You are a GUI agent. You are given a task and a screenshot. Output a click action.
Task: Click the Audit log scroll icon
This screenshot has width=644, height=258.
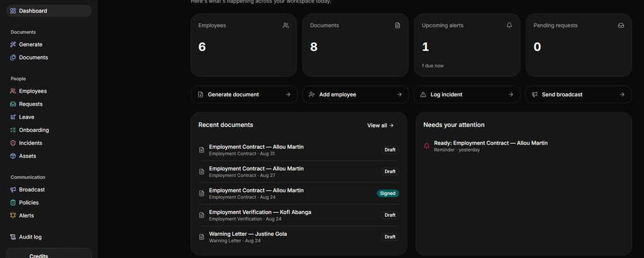(x=13, y=237)
